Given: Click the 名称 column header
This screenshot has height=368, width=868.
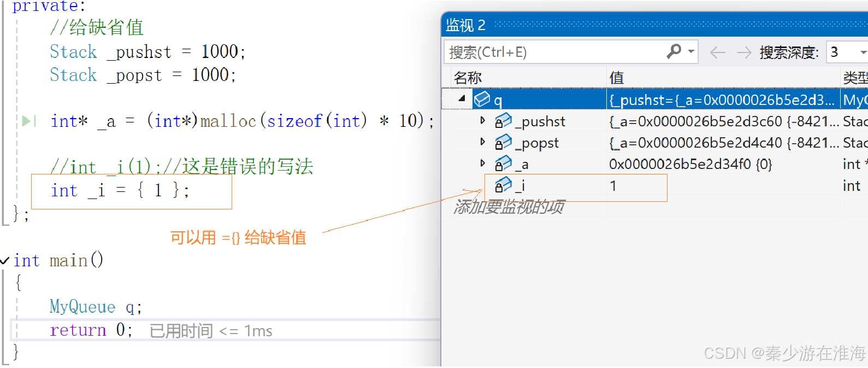Looking at the screenshot, I should click(468, 78).
